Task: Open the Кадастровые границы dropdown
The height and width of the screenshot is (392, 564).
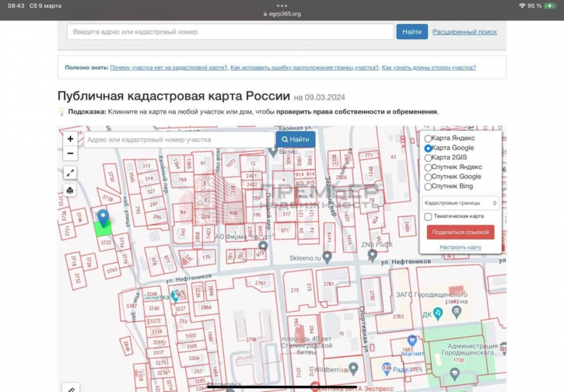Action: pos(461,202)
